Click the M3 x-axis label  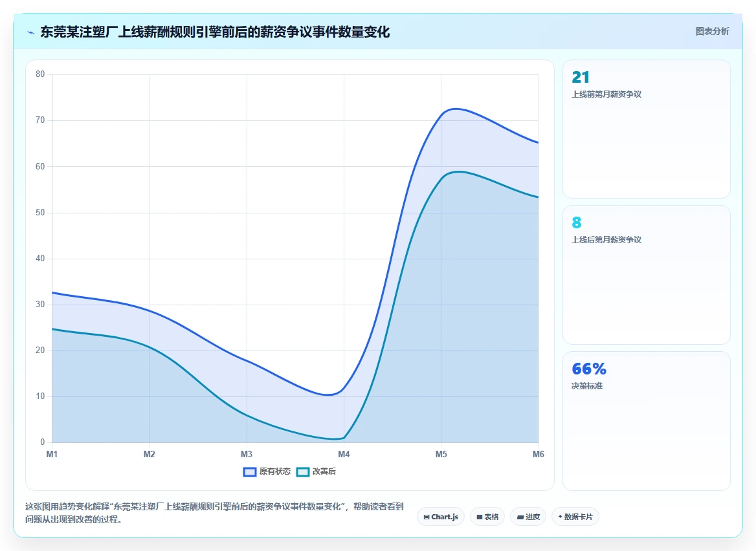click(x=247, y=454)
